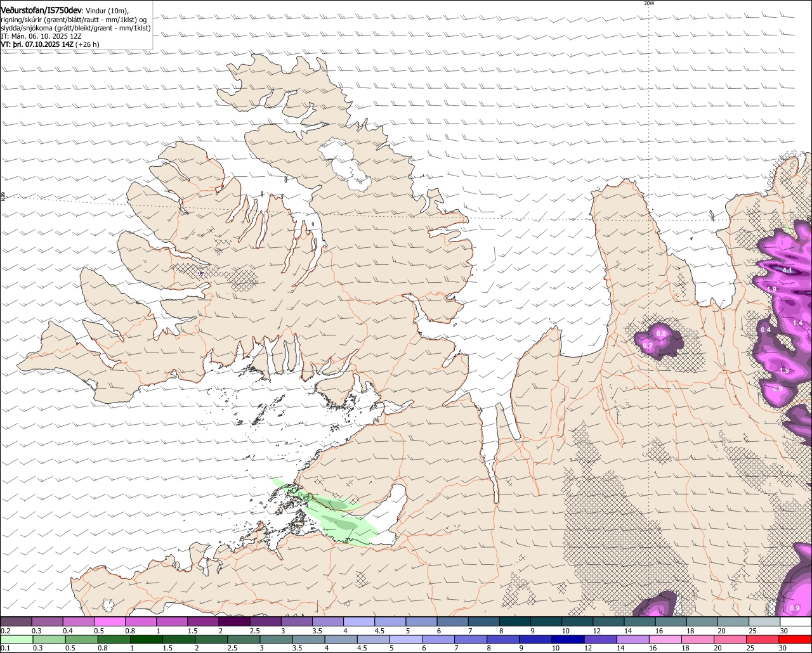Pick lower scale swatch labeled 3.5
The height and width of the screenshot is (653, 812).
(308, 639)
